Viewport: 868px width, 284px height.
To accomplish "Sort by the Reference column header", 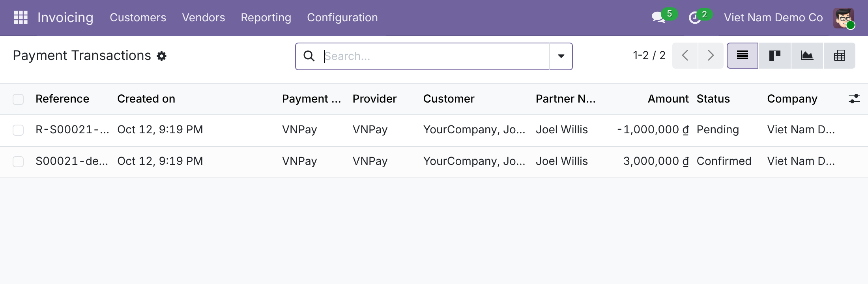I will (62, 99).
